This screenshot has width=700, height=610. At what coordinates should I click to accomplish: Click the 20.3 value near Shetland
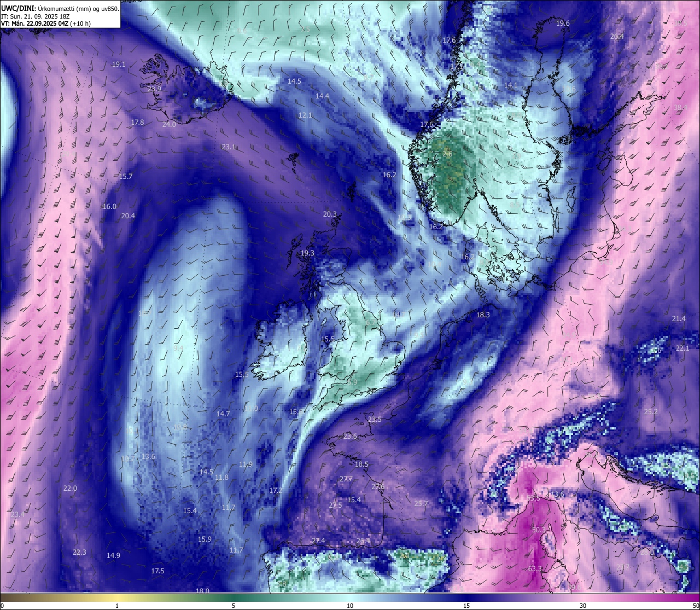[x=330, y=214]
